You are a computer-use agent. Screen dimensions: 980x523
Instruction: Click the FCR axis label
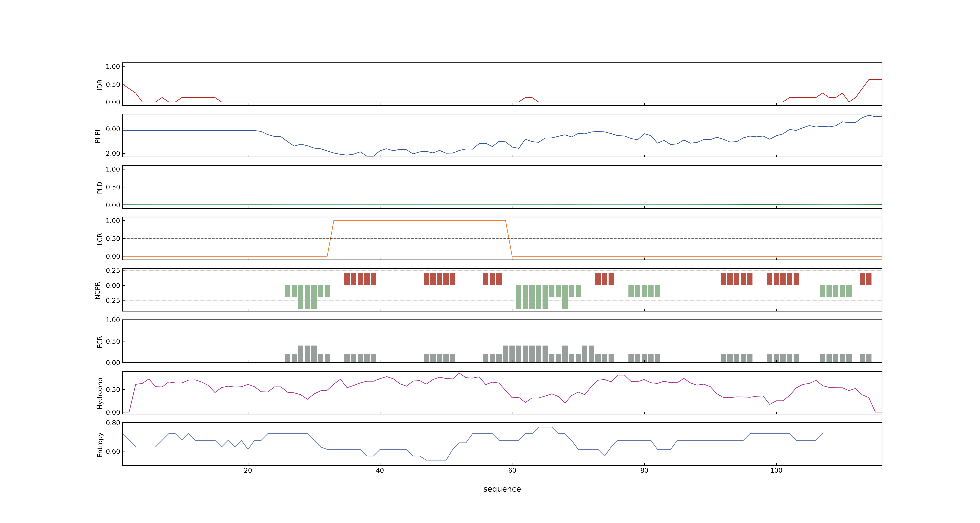(100, 342)
